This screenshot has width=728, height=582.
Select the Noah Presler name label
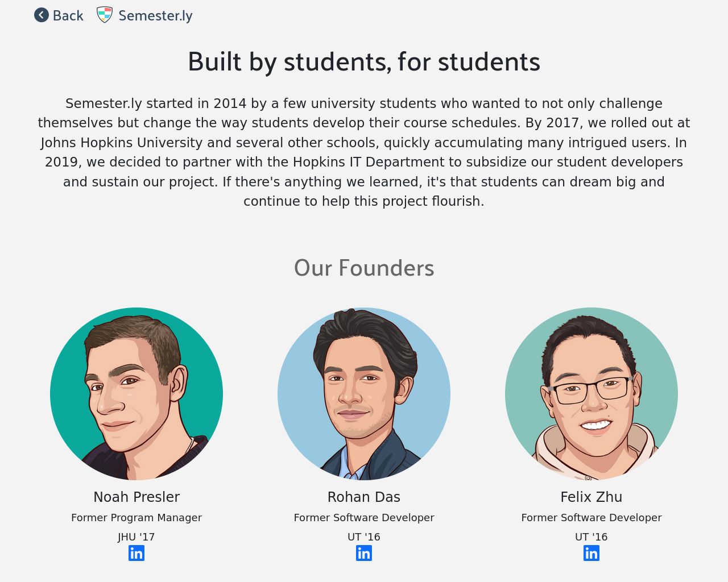coord(136,497)
